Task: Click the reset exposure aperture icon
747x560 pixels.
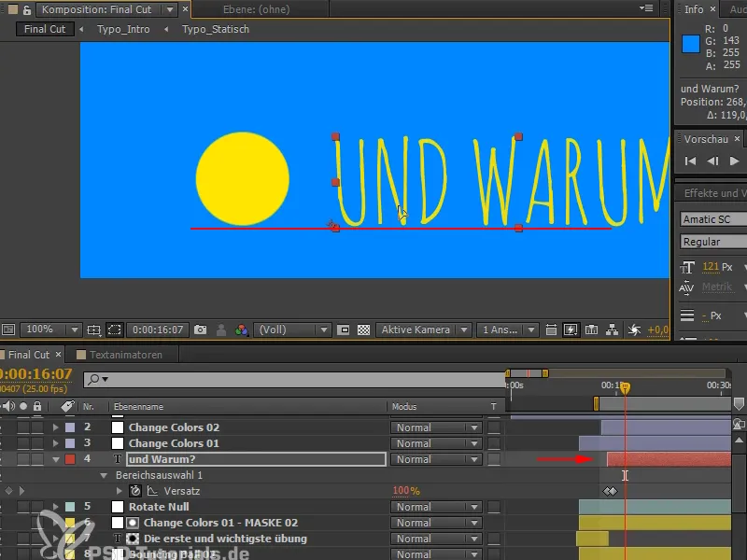Action: tap(634, 329)
